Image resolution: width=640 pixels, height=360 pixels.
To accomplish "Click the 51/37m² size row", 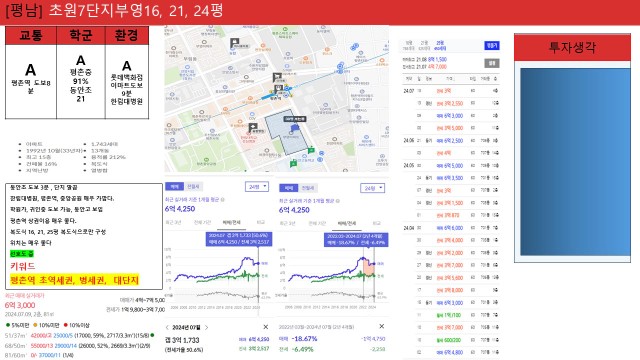I will coord(80,336).
